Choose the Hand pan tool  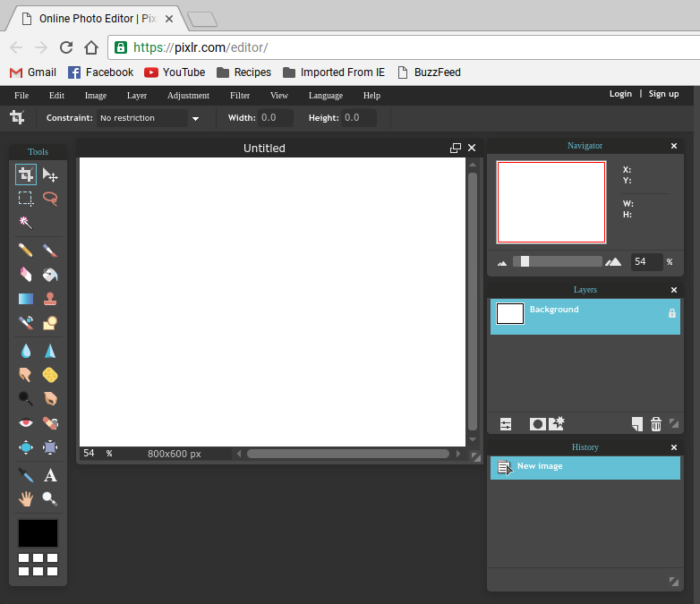click(x=25, y=498)
